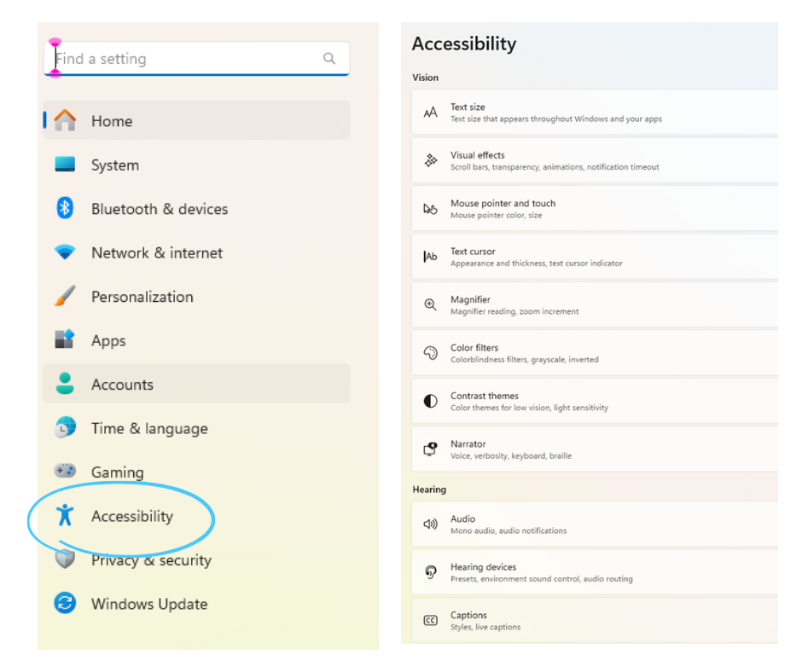The image size is (802, 672).
Task: Open Text size setting
Action: pos(595,113)
